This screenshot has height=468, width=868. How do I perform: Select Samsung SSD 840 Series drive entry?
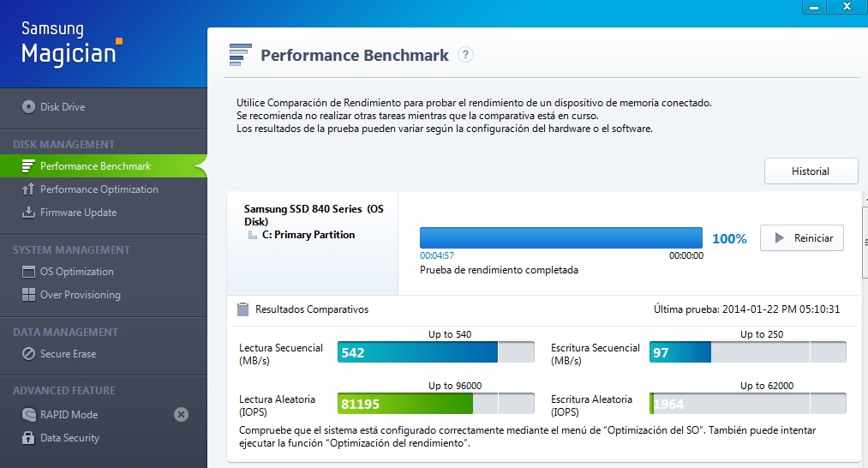click(x=314, y=215)
